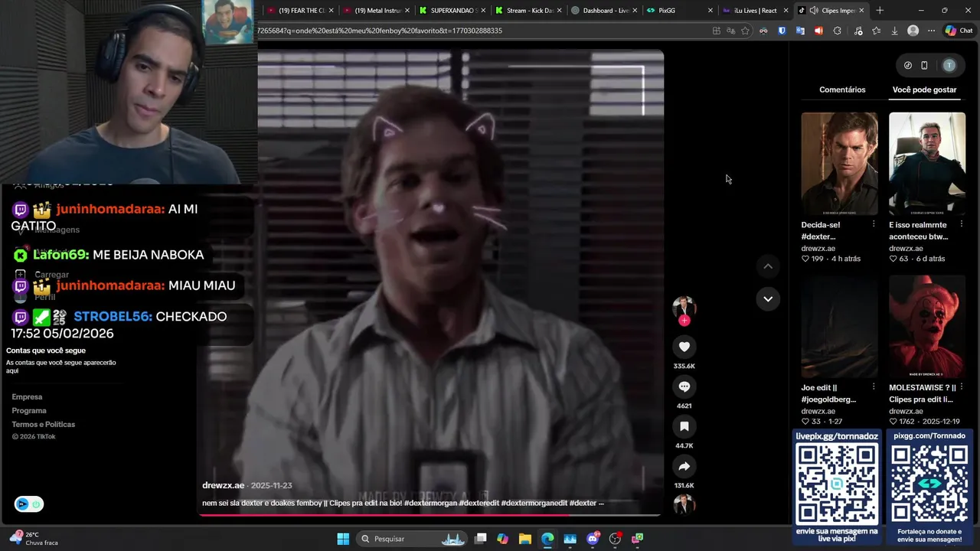This screenshot has height=551, width=980.
Task: Open the drewzx.ae username link under video
Action: [223, 485]
